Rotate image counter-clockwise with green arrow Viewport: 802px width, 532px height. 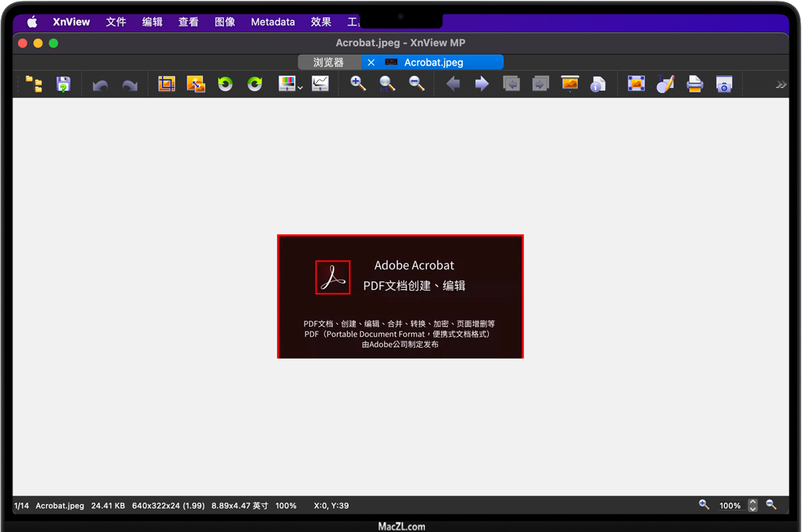[x=225, y=84]
